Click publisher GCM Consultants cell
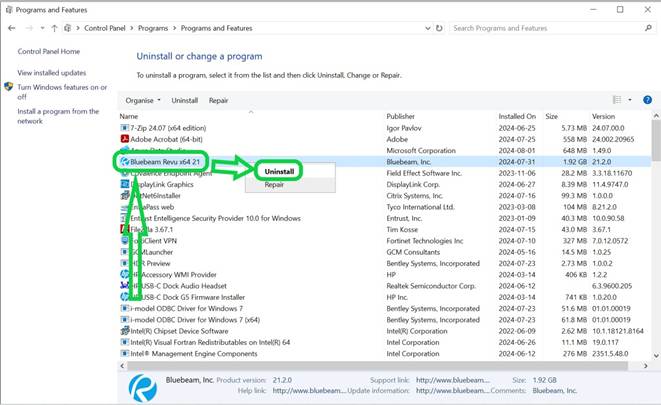This screenshot has width=661, height=405. 413,252
